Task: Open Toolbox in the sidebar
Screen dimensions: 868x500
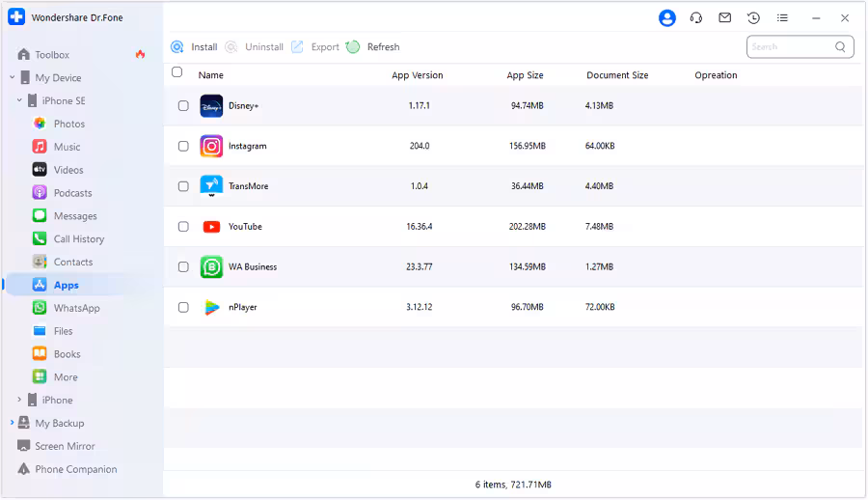Action: (52, 55)
